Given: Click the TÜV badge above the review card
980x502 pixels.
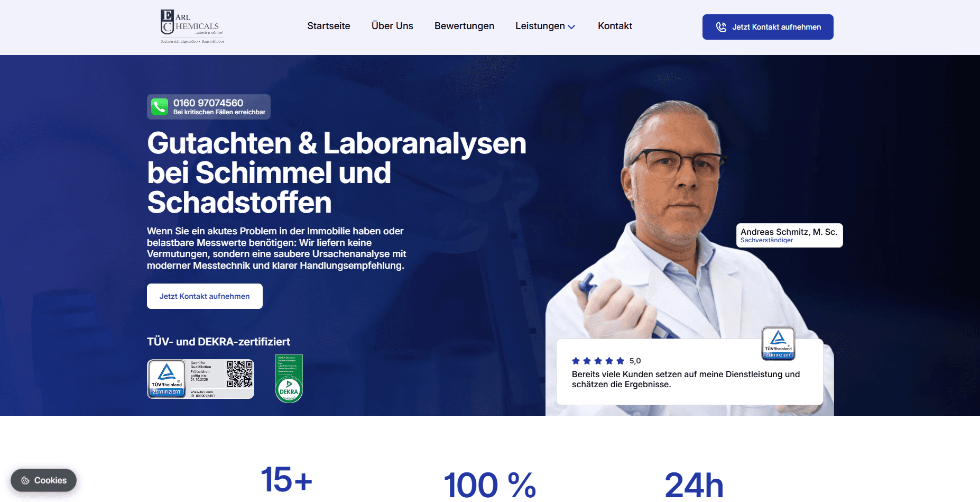Looking at the screenshot, I should pyautogui.click(x=778, y=343).
